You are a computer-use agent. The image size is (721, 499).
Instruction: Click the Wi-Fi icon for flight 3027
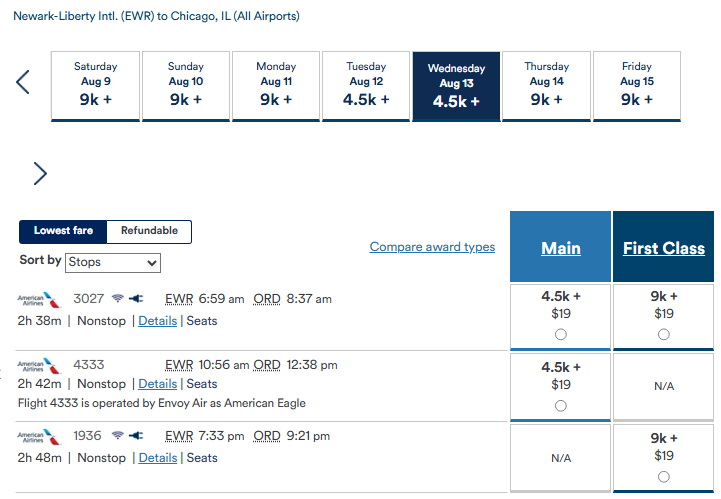coord(118,298)
